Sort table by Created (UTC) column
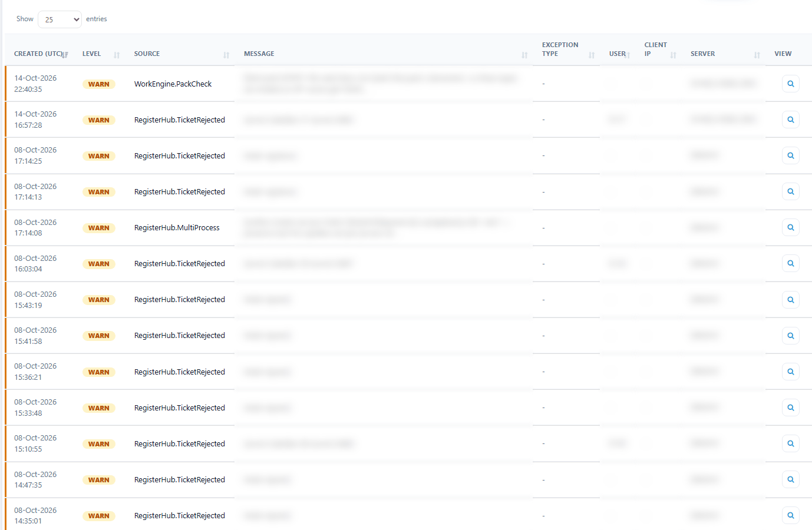This screenshot has width=812, height=530. click(41, 54)
